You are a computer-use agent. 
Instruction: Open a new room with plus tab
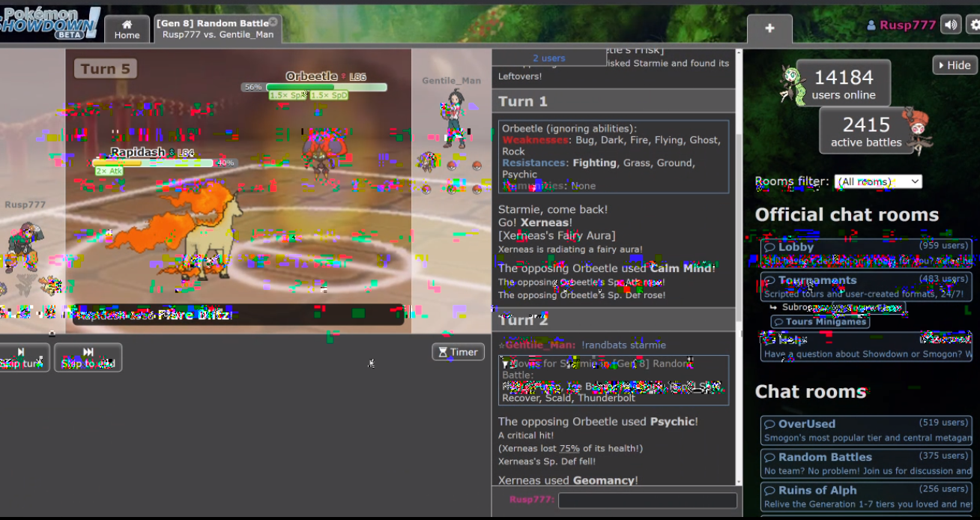click(x=769, y=28)
